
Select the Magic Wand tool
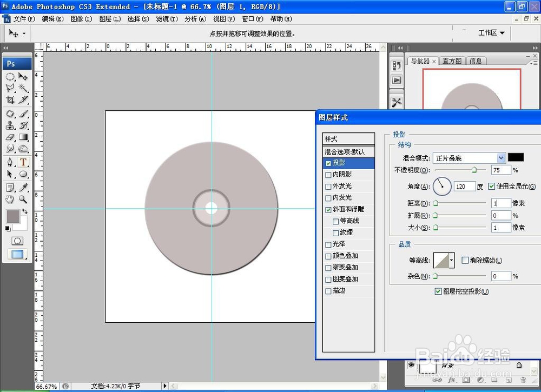23,88
